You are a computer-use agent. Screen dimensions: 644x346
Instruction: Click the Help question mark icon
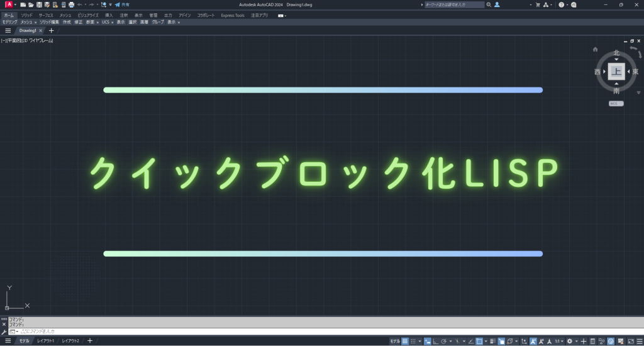[x=562, y=4]
